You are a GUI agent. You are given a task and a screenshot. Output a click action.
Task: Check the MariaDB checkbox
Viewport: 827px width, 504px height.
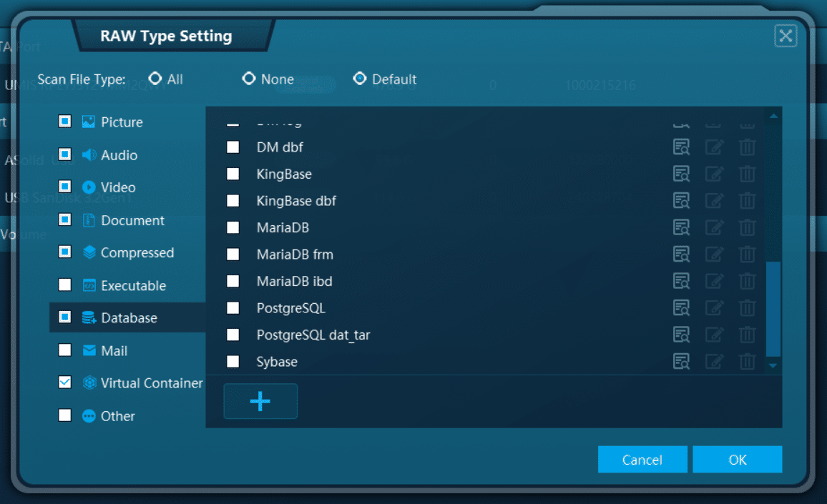(x=233, y=228)
